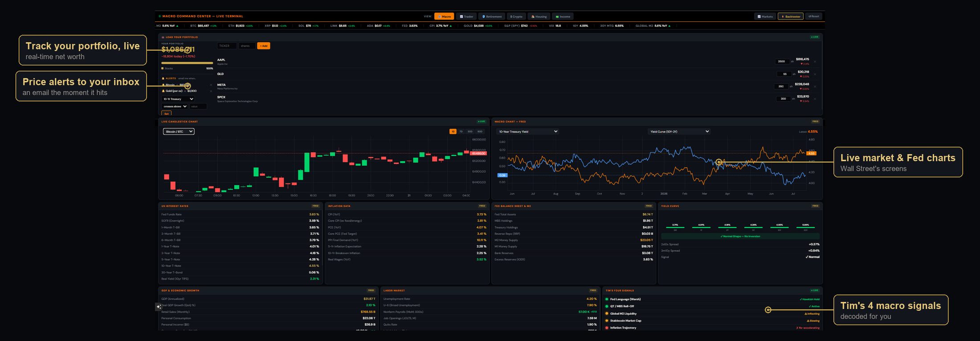Click the 10-Year T-Note rate row
This screenshot has height=341, width=980.
240,266
